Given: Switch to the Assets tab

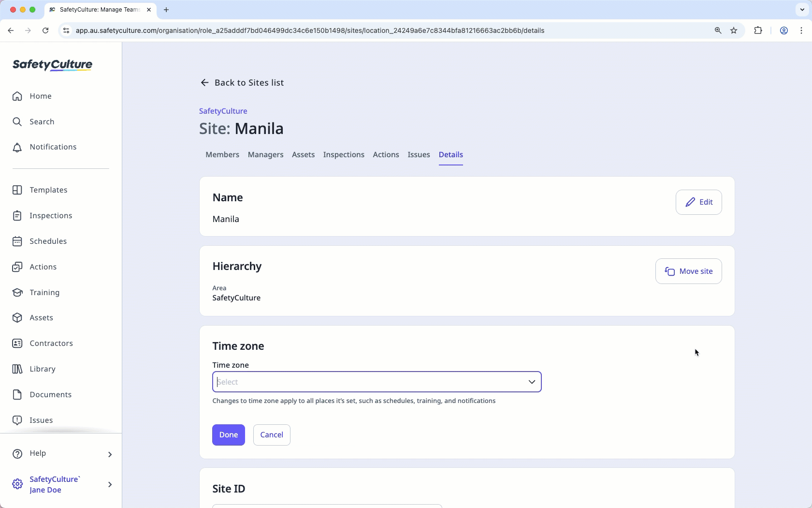Looking at the screenshot, I should click(304, 155).
